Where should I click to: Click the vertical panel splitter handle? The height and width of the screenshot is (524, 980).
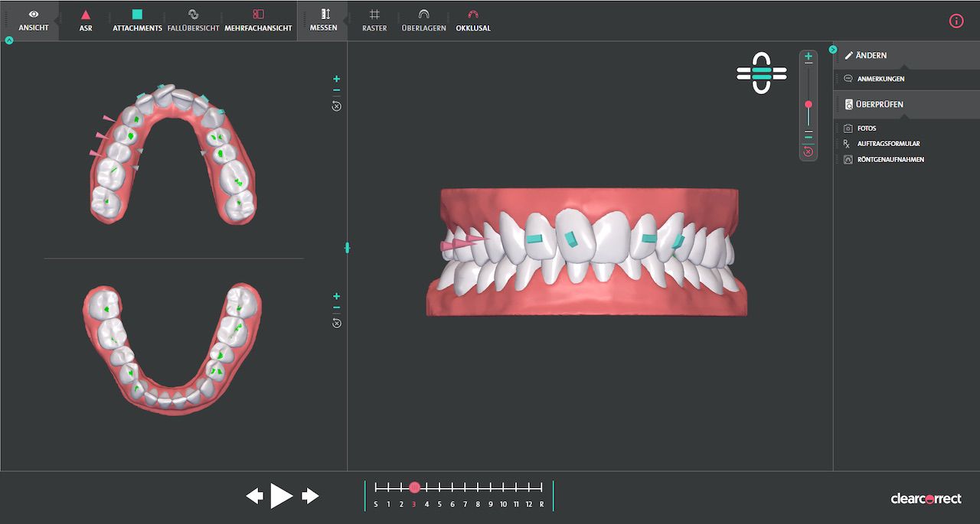point(347,248)
